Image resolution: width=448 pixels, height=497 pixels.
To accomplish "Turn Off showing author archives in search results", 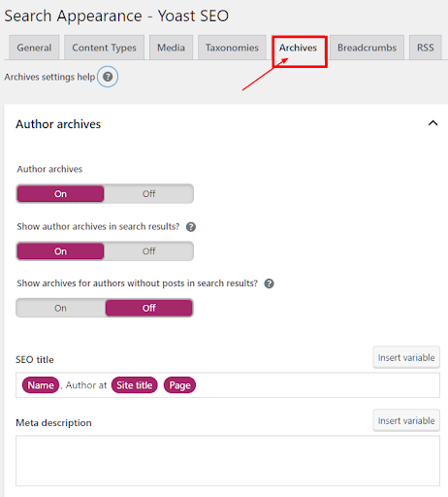I will coord(148,251).
